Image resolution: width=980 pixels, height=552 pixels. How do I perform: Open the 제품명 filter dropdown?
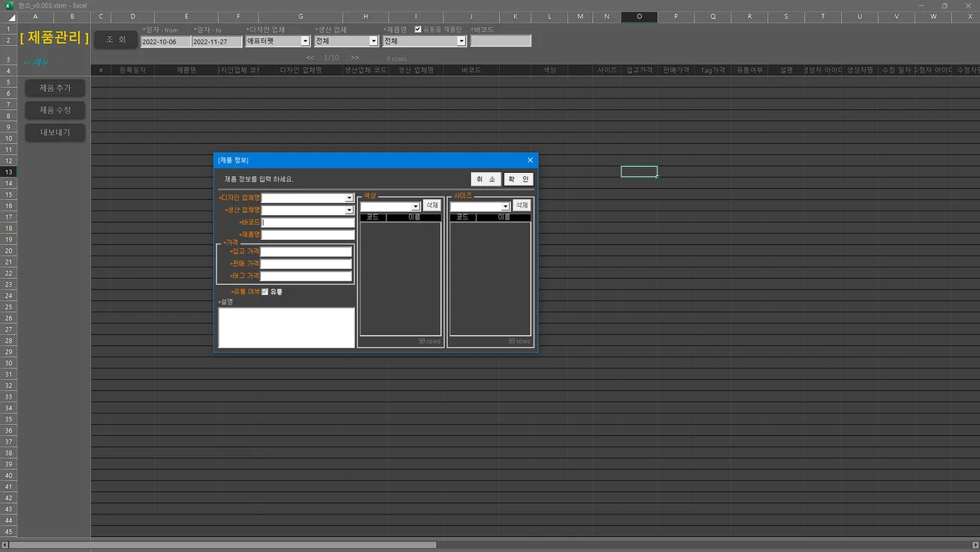tap(461, 41)
